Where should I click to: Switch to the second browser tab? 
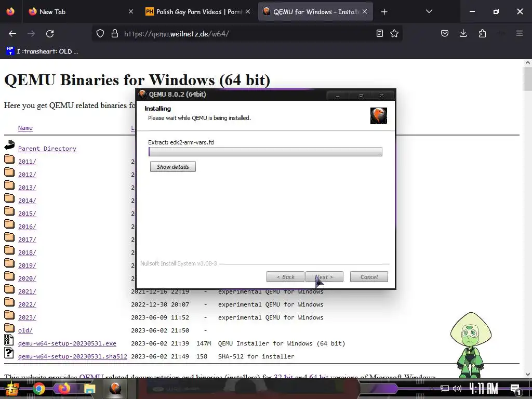(x=198, y=11)
